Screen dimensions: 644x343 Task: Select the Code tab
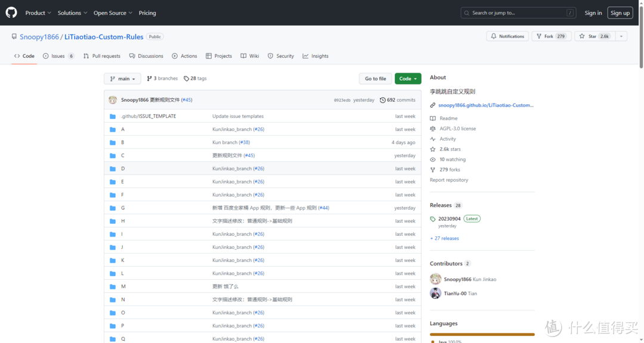point(24,56)
